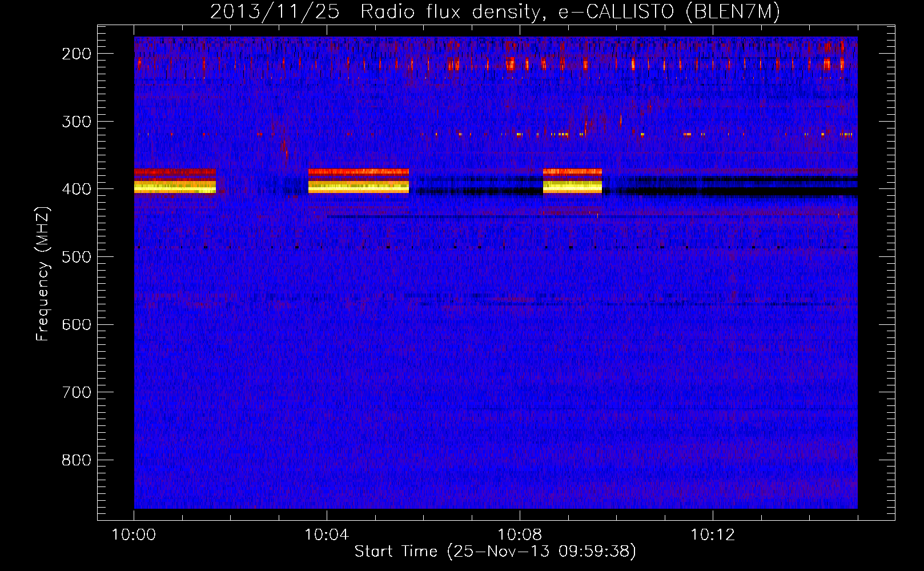
Task: Click the 10:00 time tick label
Action: 134,535
